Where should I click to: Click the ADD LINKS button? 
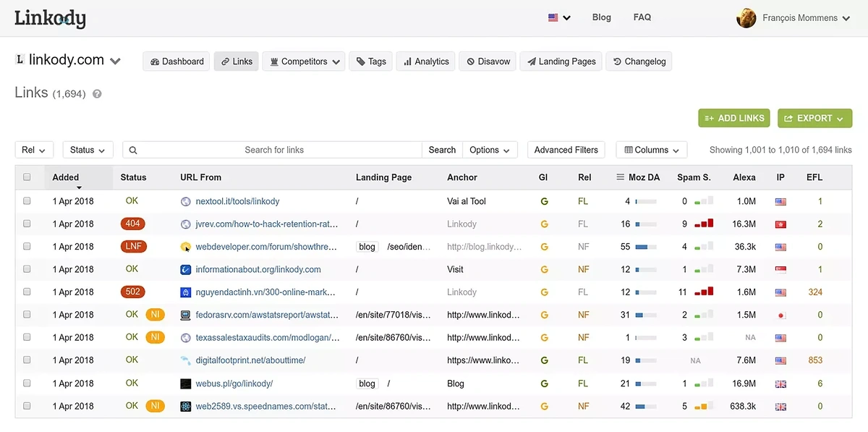pyautogui.click(x=734, y=118)
